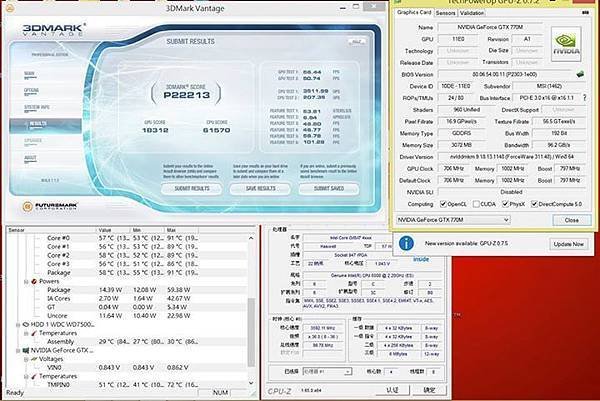Viewport: 600px width, 401px height.
Task: Click the question mark beside Bus Interface
Action: tap(585, 98)
